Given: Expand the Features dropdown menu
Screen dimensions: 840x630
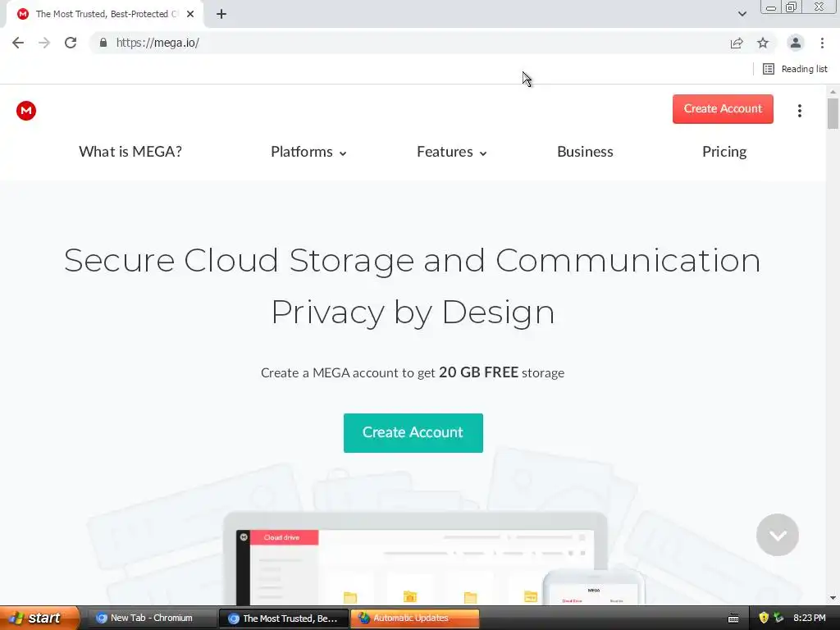Looking at the screenshot, I should [452, 152].
